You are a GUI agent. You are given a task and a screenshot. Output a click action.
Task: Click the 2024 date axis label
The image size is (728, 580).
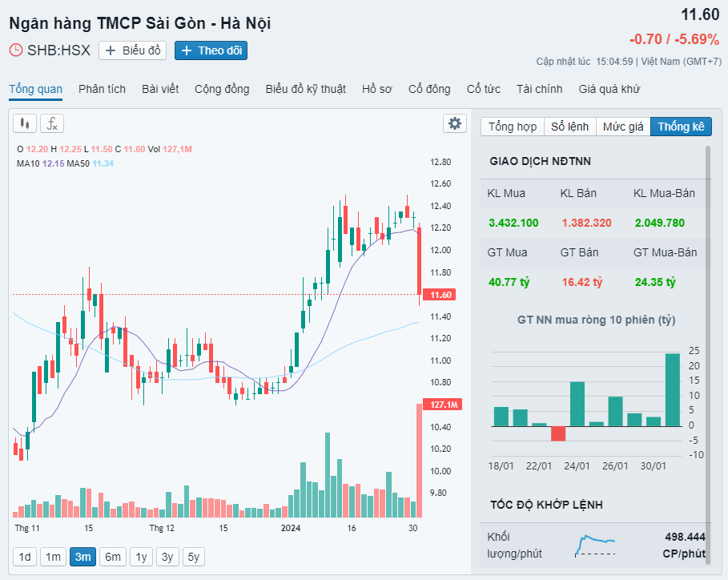pos(291,528)
